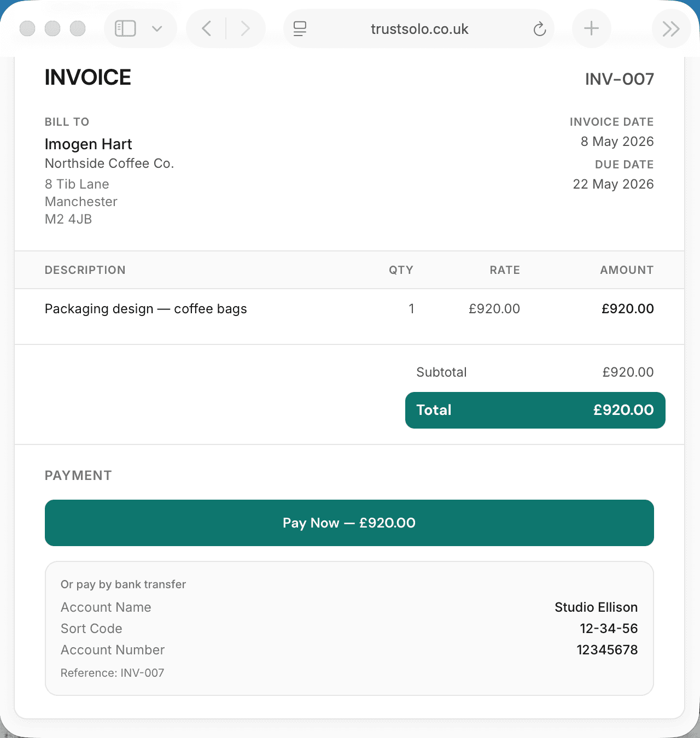This screenshot has height=738, width=700.
Task: Click the DESCRIPTION column header
Action: [85, 270]
